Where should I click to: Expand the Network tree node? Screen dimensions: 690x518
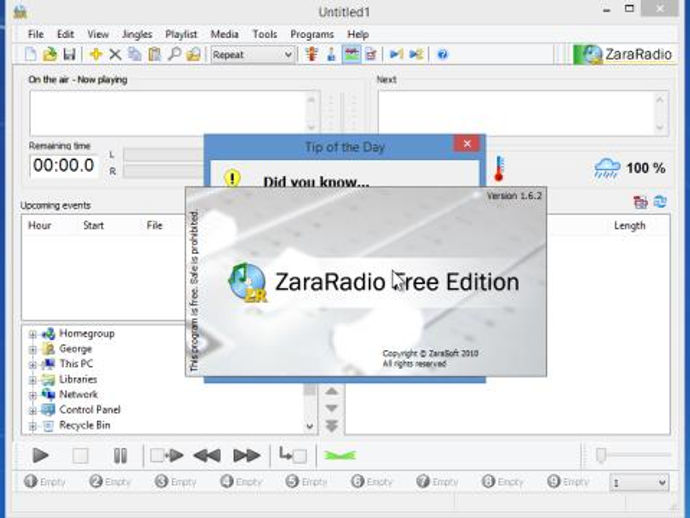(33, 395)
